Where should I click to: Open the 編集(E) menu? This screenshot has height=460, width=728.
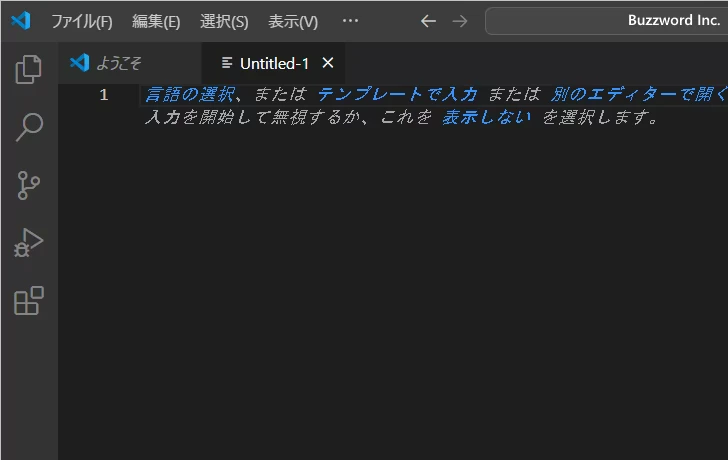[x=156, y=21]
